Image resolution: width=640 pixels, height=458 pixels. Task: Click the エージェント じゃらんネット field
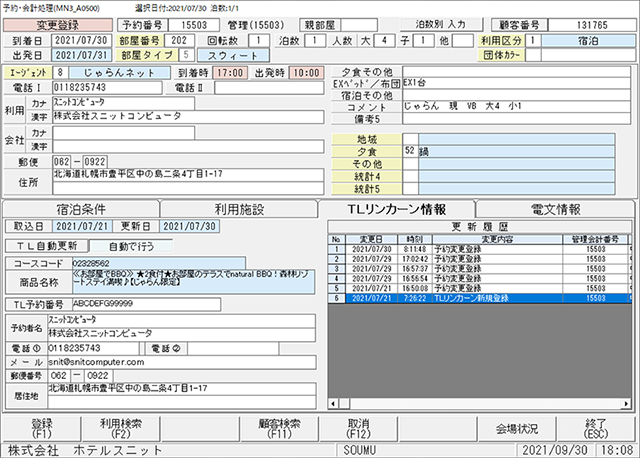click(x=120, y=73)
